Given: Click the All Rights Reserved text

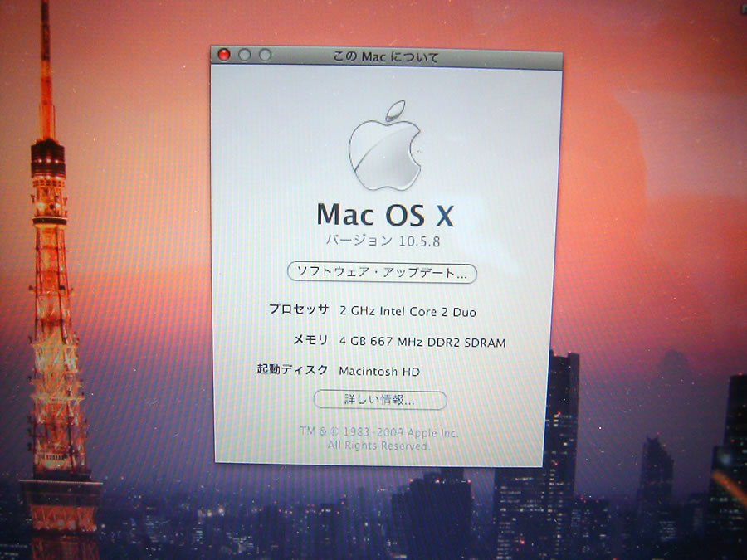Looking at the screenshot, I should pyautogui.click(x=378, y=446).
